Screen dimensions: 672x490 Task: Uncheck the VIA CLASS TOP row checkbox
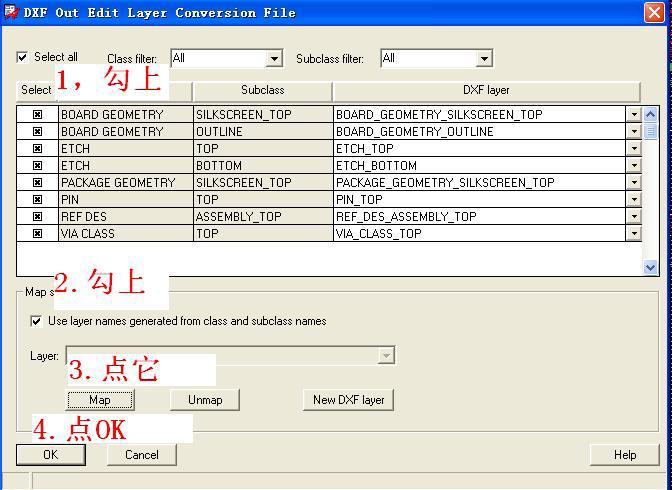pyautogui.click(x=37, y=234)
